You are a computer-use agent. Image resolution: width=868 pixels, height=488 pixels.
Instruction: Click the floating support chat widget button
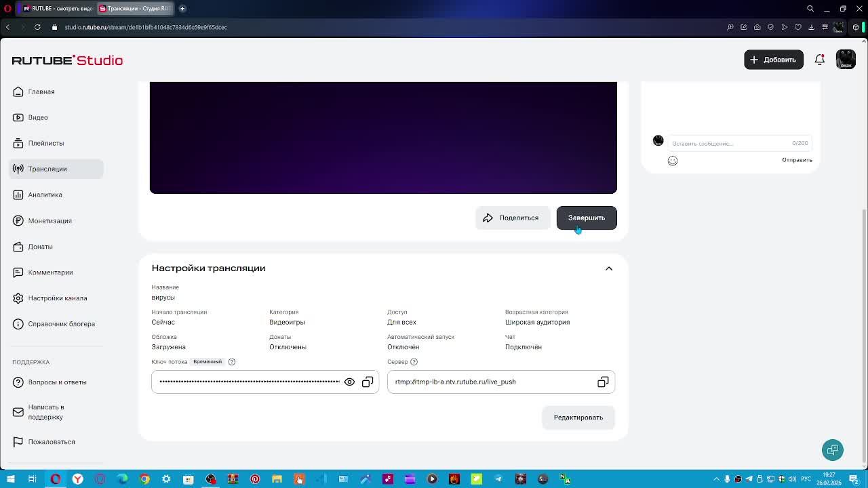[833, 450]
